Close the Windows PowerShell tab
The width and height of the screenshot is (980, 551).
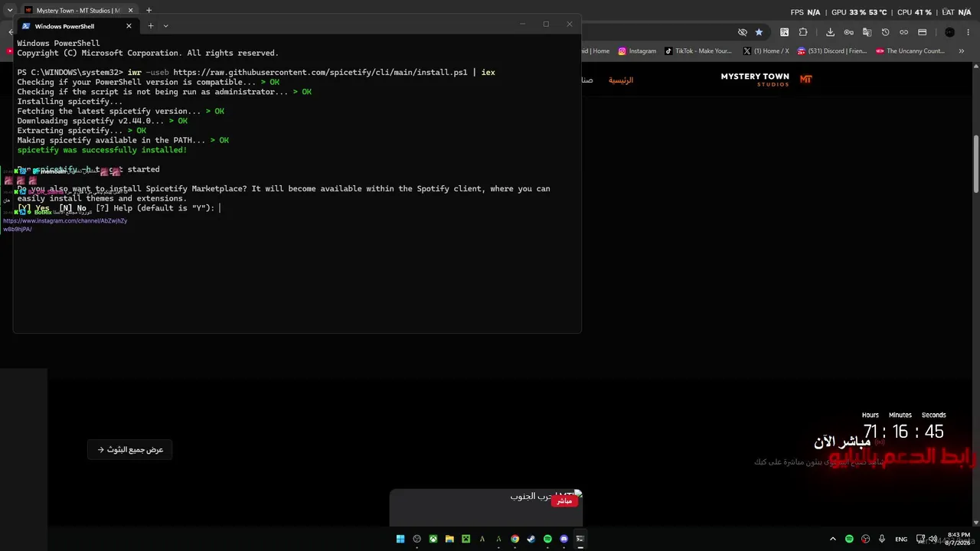click(129, 26)
